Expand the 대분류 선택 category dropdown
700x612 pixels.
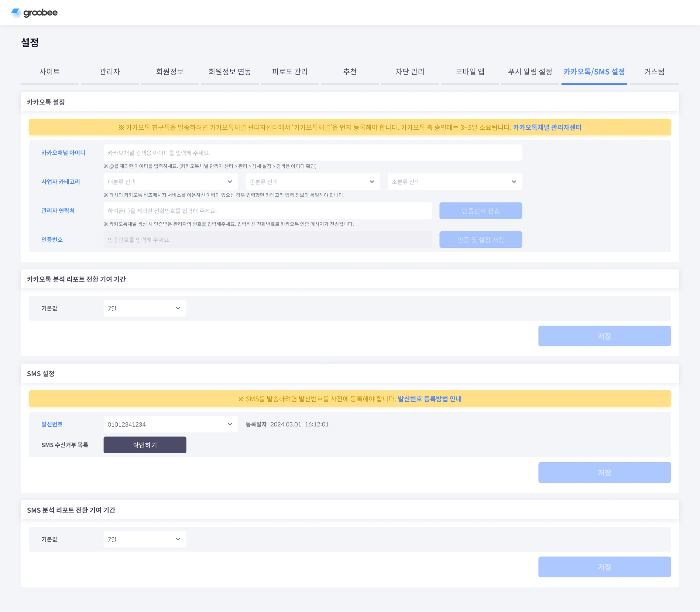[170, 182]
